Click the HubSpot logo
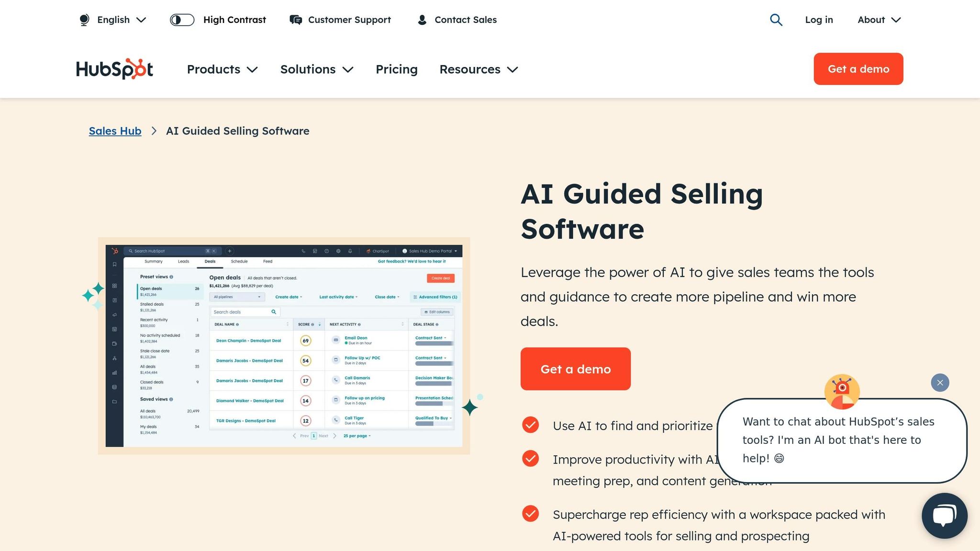Screen dimensions: 980x551 click(114, 69)
